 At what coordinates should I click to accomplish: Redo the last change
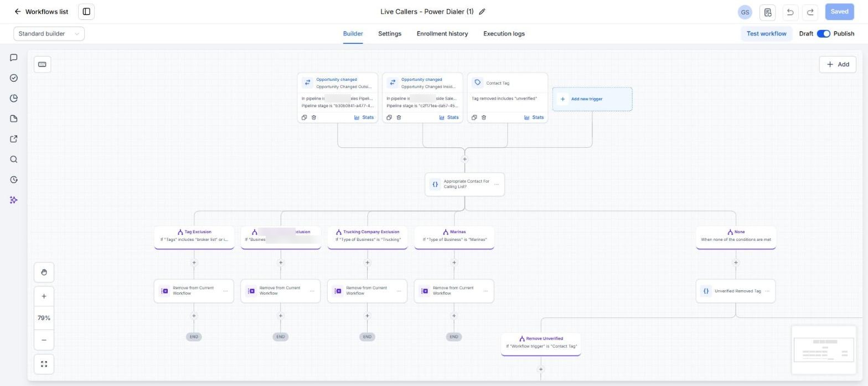[x=810, y=12]
